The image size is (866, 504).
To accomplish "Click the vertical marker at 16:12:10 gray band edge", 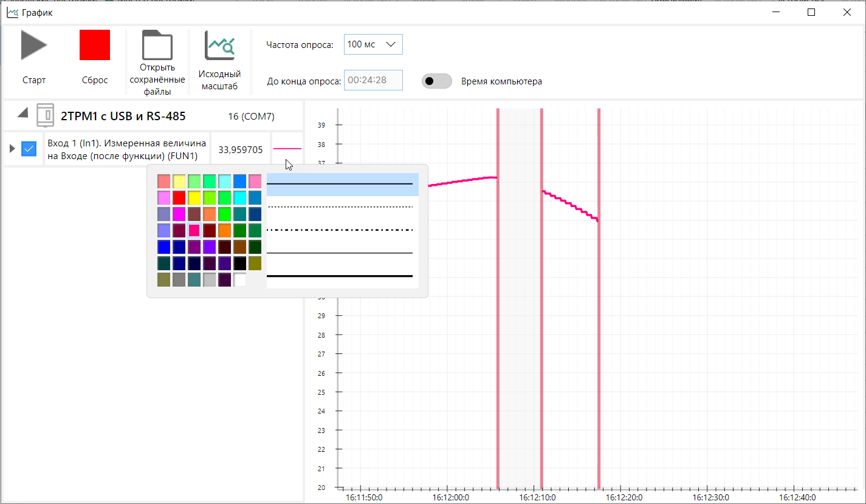I will click(541, 298).
